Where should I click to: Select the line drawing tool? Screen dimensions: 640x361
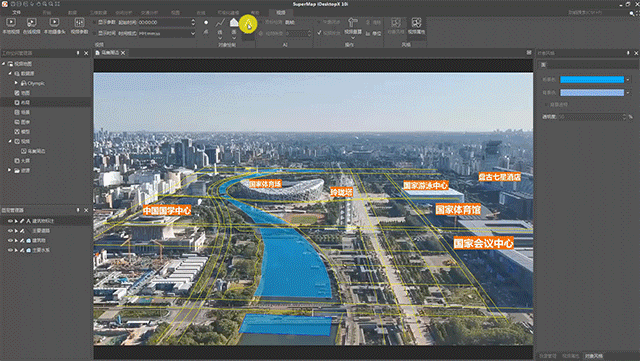220,22
